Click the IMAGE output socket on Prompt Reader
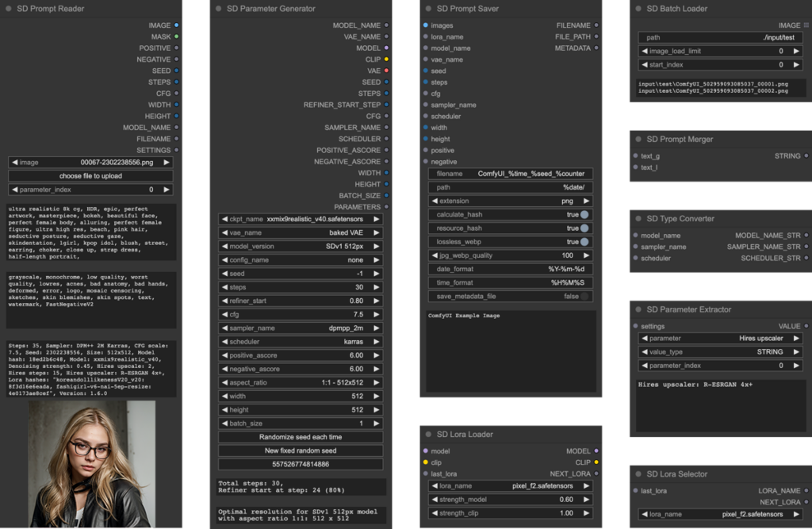The height and width of the screenshot is (529, 812). click(176, 25)
